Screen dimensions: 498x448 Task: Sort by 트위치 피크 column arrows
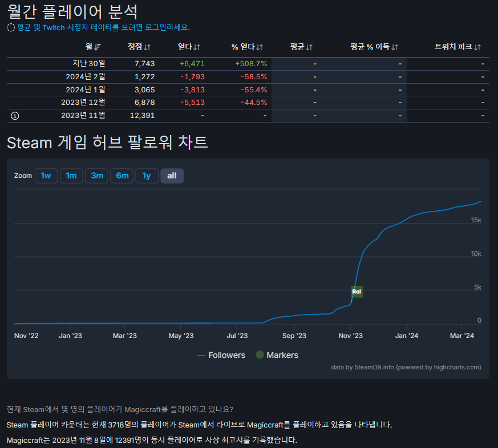tap(478, 47)
